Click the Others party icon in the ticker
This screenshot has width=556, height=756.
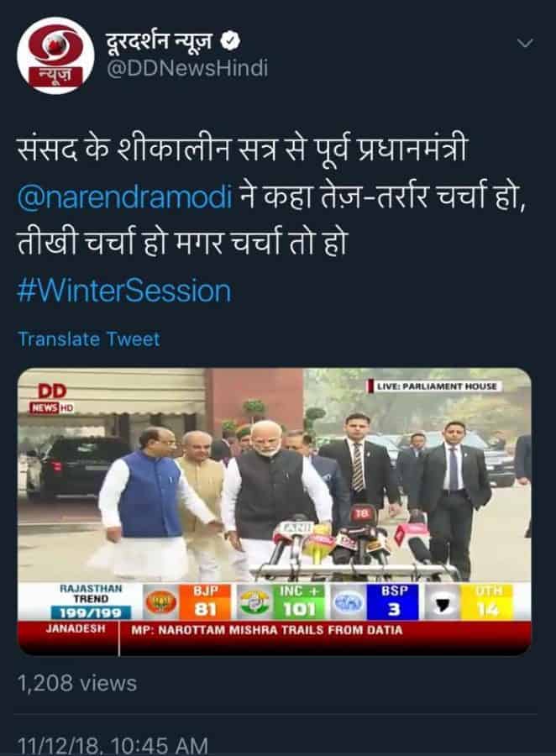[442, 602]
